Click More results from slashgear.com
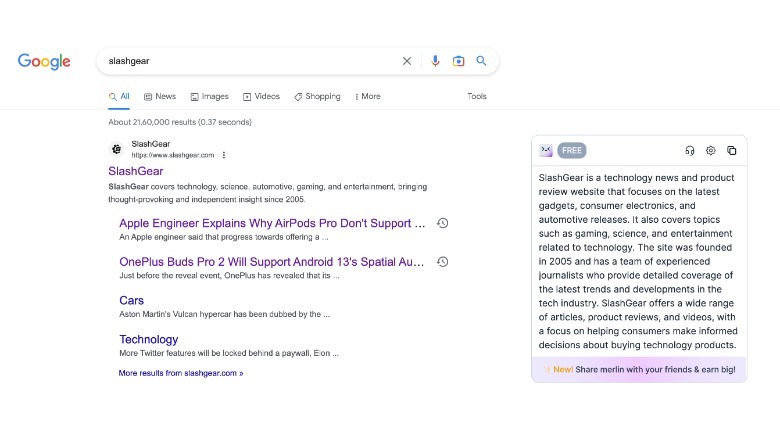Image resolution: width=780 pixels, height=438 pixels. (x=181, y=373)
